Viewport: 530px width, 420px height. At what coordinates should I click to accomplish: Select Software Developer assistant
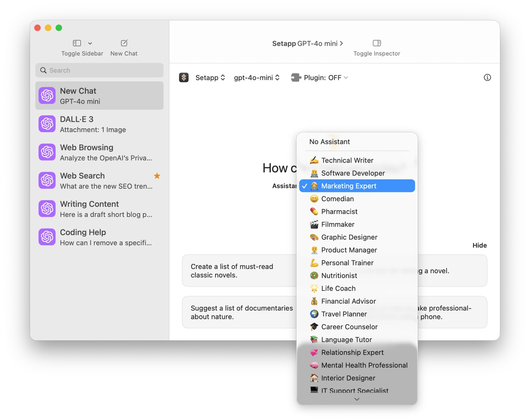click(x=357, y=173)
